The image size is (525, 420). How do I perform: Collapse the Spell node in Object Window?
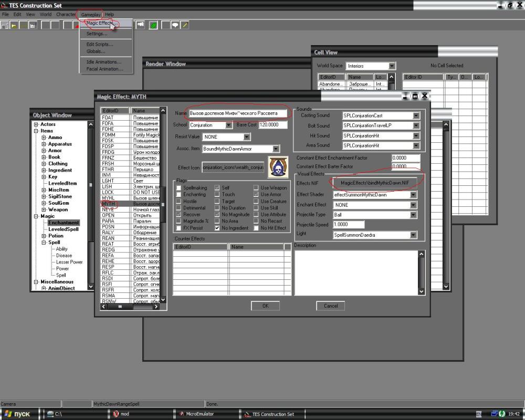pyautogui.click(x=44, y=243)
